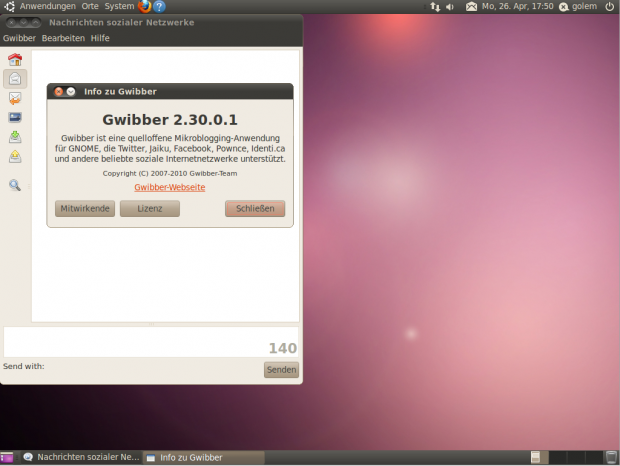Open the Trash icon in bottom panel
The image size is (620, 466).
click(x=611, y=457)
